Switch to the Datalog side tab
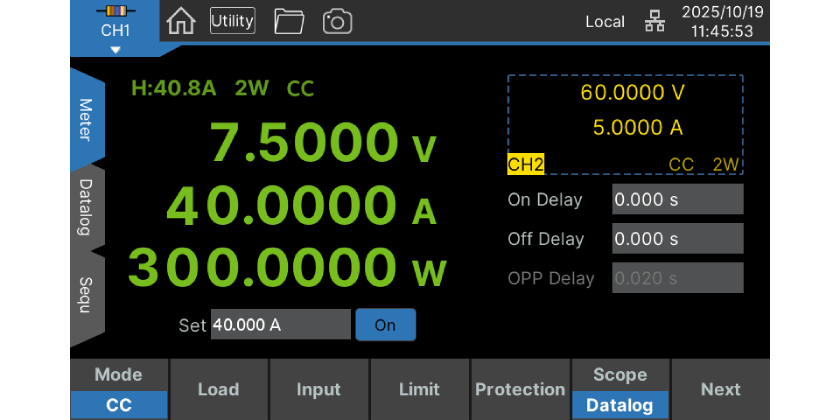 86,207
